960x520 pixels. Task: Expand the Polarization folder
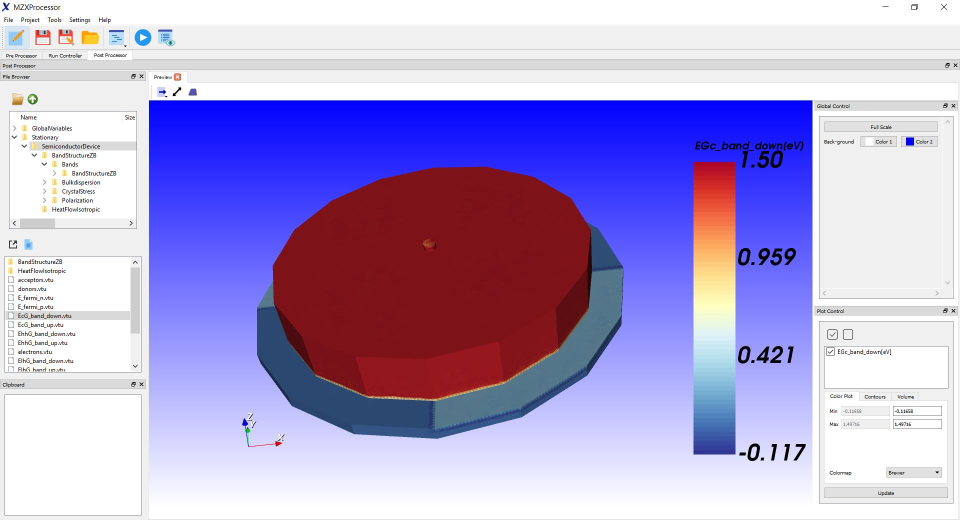pyautogui.click(x=44, y=200)
